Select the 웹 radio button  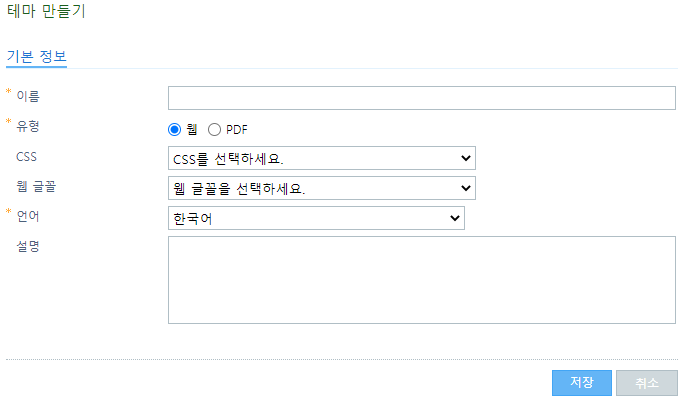click(174, 130)
